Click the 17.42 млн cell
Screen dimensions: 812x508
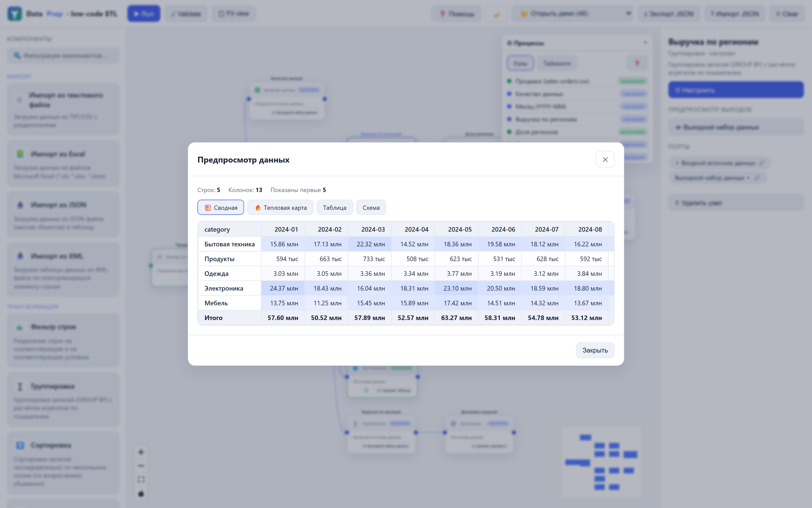point(456,303)
